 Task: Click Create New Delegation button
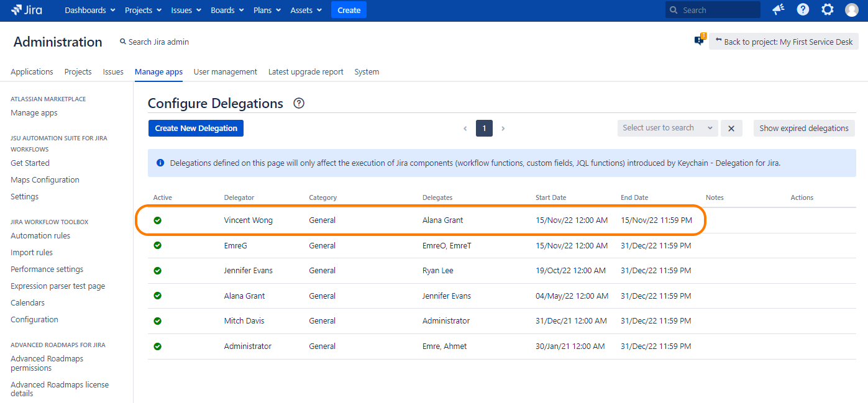point(196,129)
